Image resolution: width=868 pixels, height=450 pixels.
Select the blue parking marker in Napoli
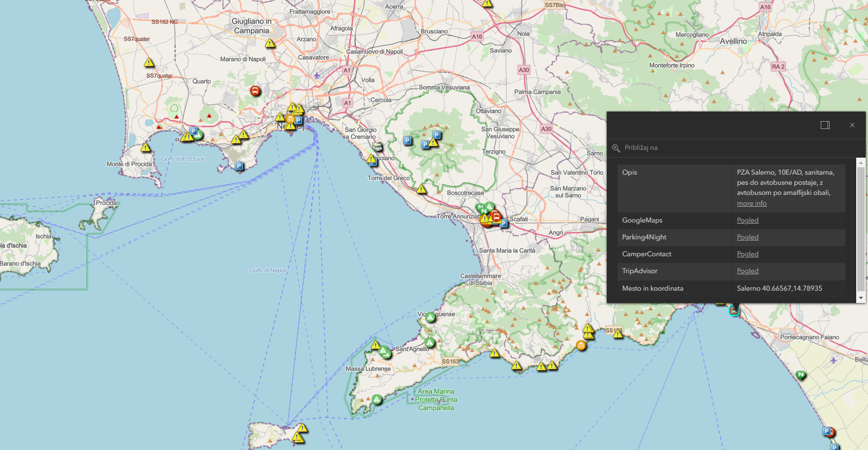[x=298, y=120]
